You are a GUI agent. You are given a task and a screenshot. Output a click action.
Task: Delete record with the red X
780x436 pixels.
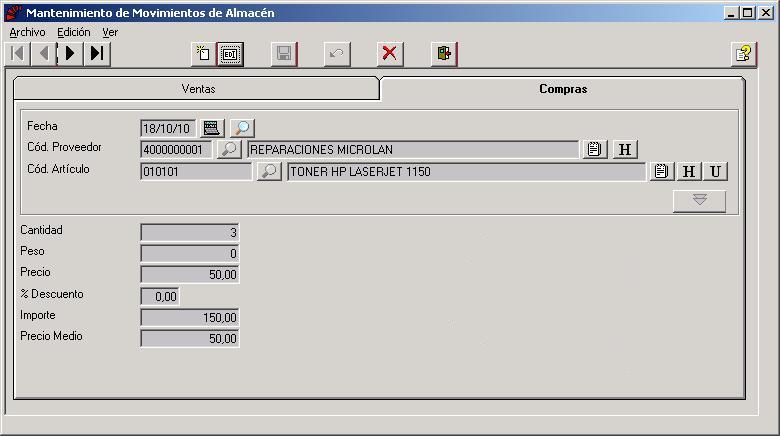(x=390, y=54)
